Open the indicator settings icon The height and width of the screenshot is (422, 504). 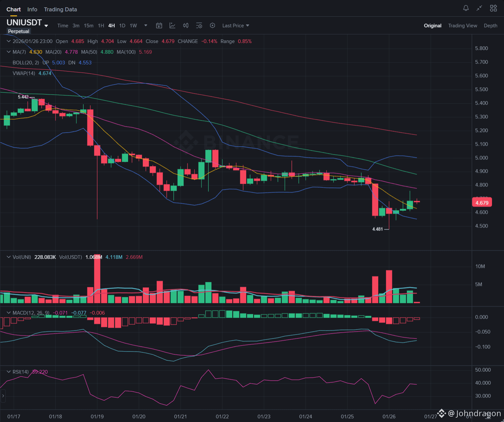(199, 25)
